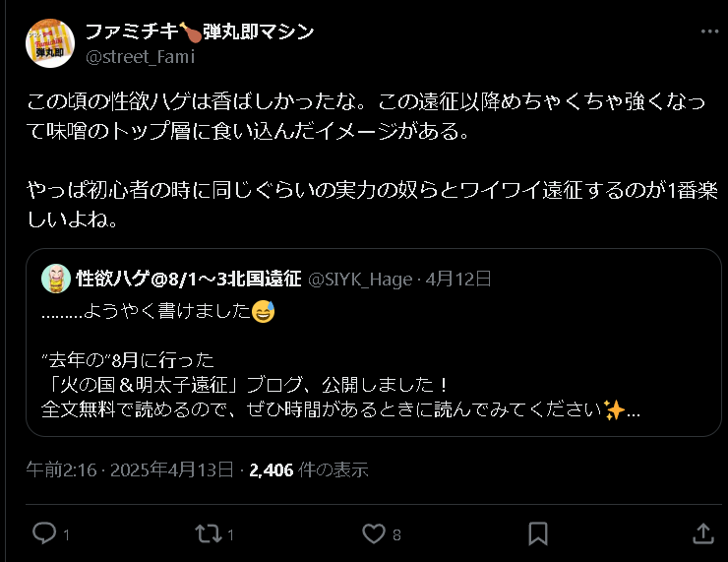Viewport: 728px width, 562px height.
Task: Click the quoted tweet date 4月12日
Action: pyautogui.click(x=458, y=279)
